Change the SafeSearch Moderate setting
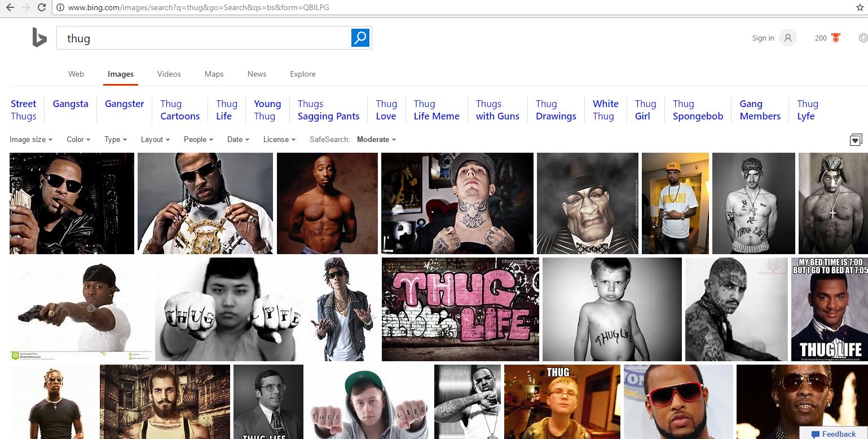Viewport: 868px width, 439px height. 375,139
